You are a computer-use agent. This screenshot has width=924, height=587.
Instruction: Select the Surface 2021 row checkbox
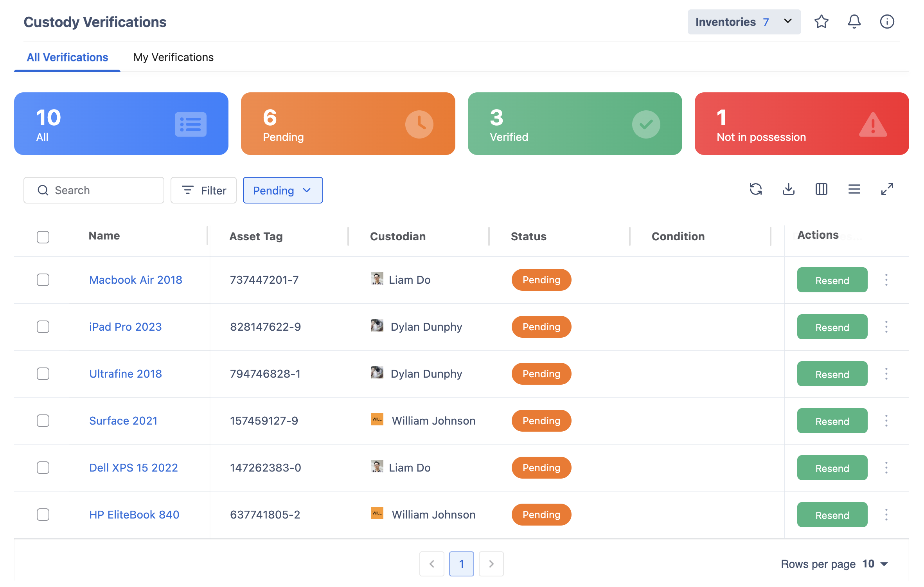[x=43, y=421]
